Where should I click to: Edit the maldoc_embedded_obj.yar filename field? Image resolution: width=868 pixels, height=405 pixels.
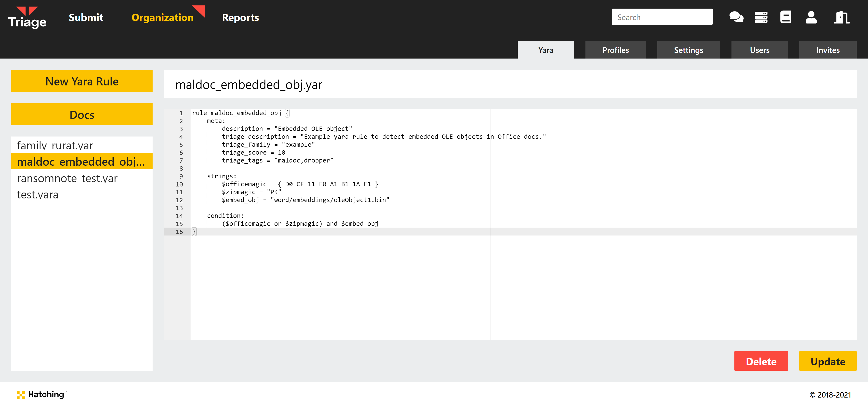pyautogui.click(x=510, y=84)
